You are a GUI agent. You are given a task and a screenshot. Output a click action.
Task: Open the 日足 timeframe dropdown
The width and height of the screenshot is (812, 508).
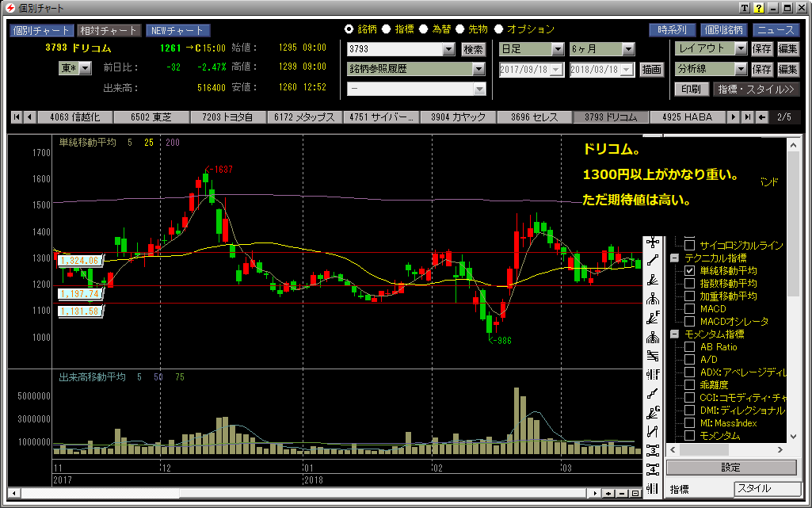coord(558,49)
